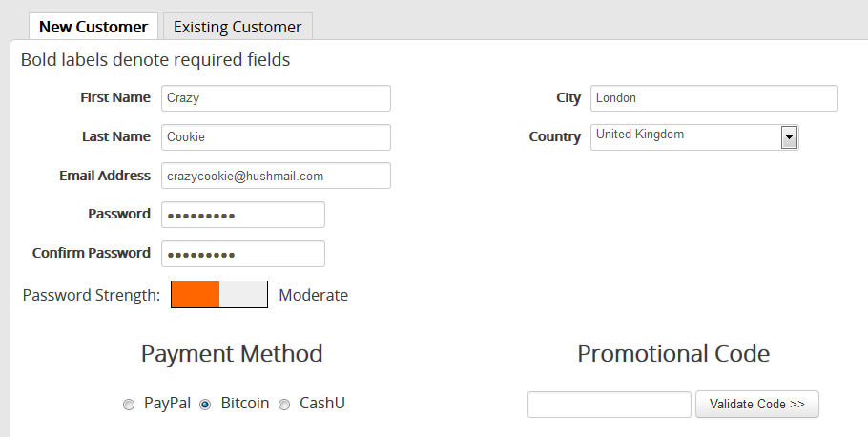Click the Payment Method heading

tap(232, 353)
